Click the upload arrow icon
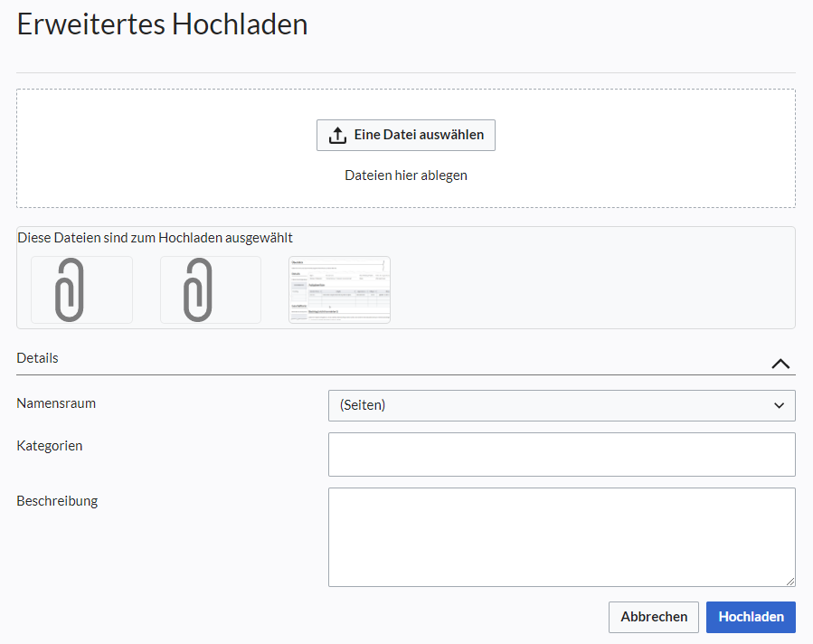813x644 pixels. tap(337, 135)
